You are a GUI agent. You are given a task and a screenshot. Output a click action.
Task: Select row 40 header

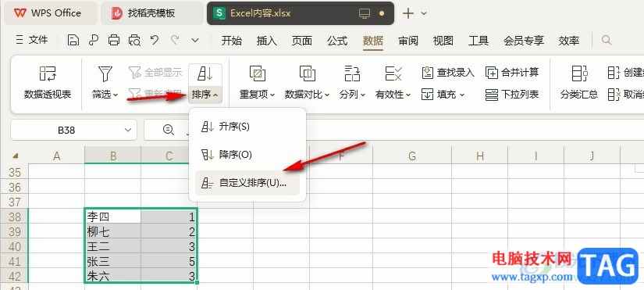tap(15, 246)
